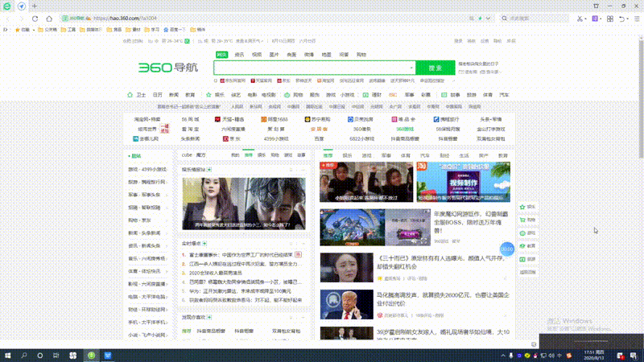This screenshot has width=644, height=362.
Task: Click the 360导航 logo
Action: click(x=168, y=68)
